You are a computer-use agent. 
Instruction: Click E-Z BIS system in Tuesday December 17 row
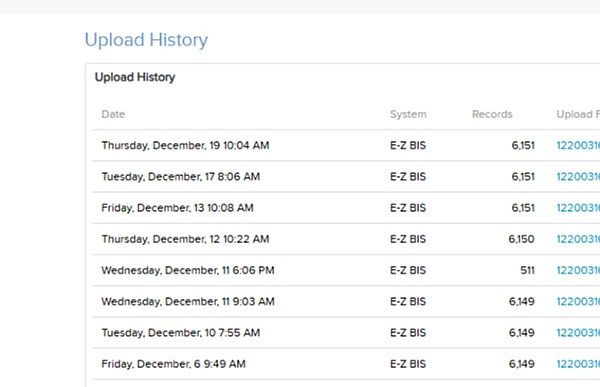pos(408,176)
